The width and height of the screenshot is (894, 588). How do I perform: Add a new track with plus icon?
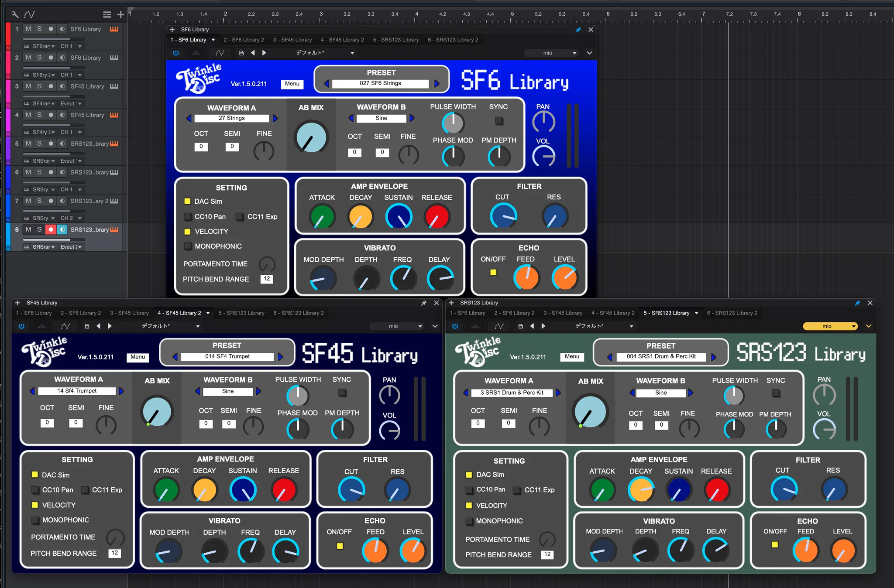(x=120, y=14)
